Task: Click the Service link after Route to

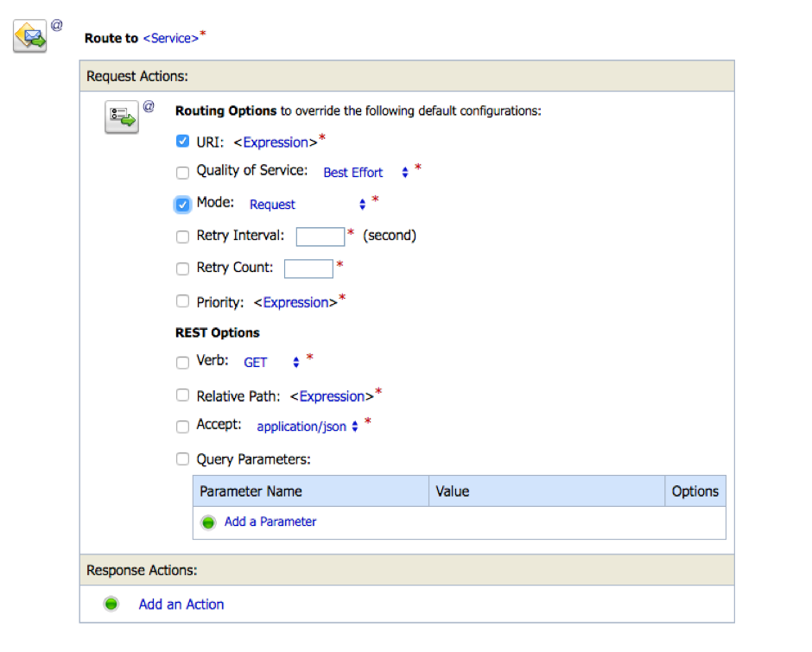Action: [x=171, y=38]
